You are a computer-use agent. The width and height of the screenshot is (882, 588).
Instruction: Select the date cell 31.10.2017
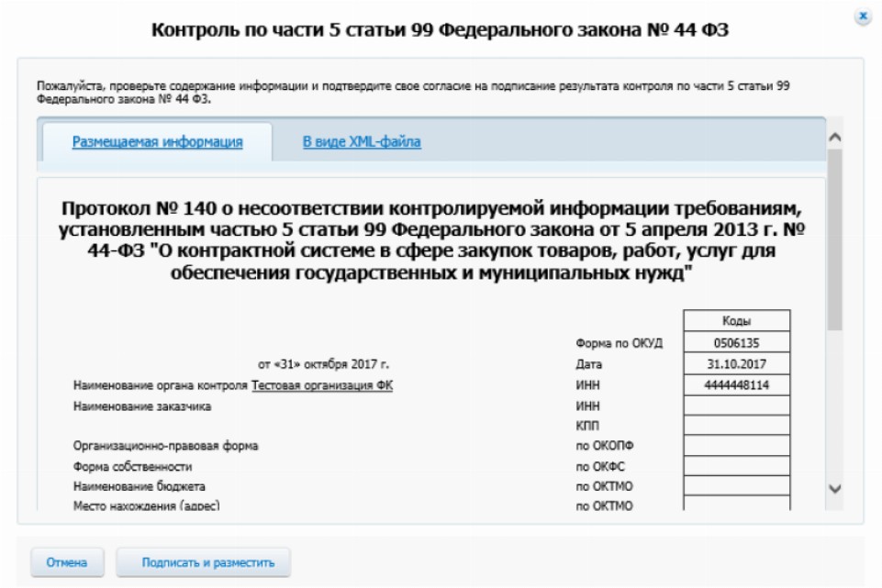tap(736, 364)
